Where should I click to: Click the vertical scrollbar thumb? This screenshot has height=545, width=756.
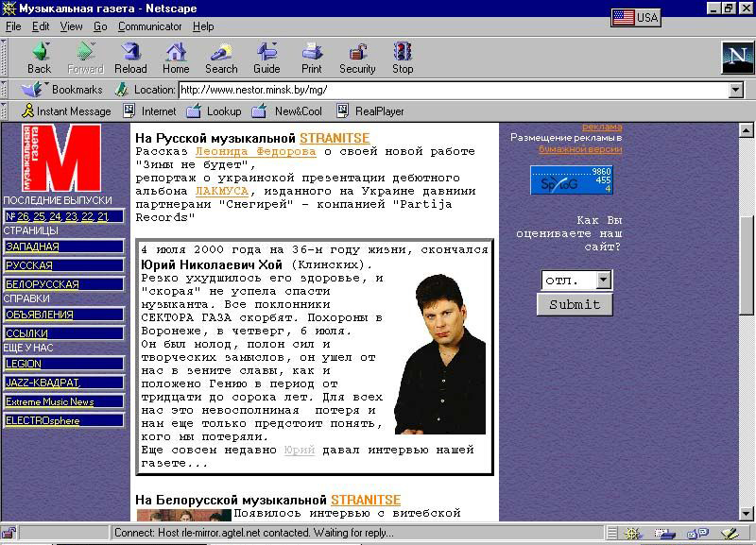746,265
